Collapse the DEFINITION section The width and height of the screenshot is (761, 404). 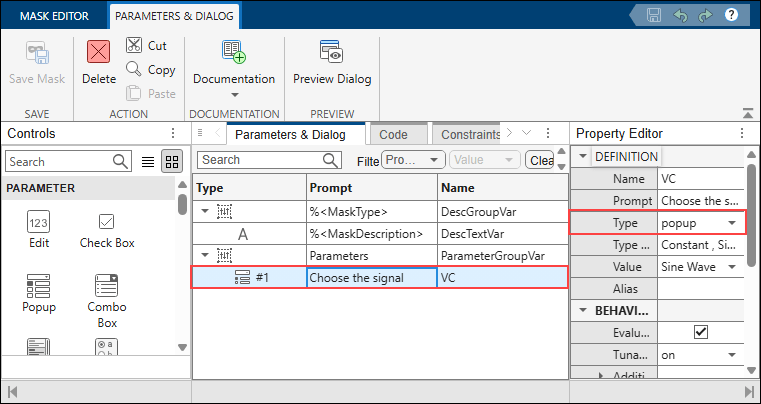point(583,156)
